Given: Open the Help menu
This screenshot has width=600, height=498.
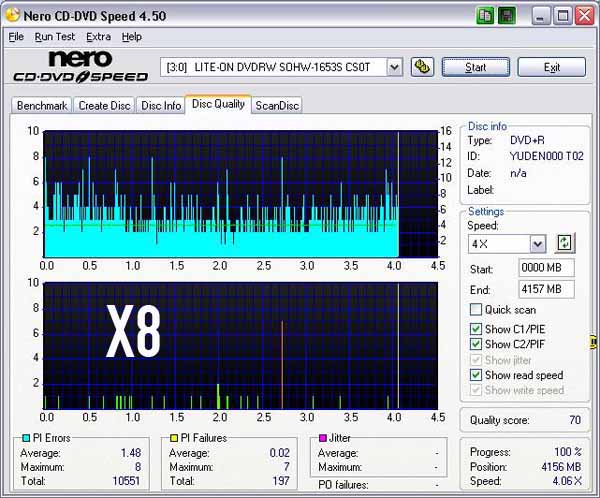Looking at the screenshot, I should [132, 37].
